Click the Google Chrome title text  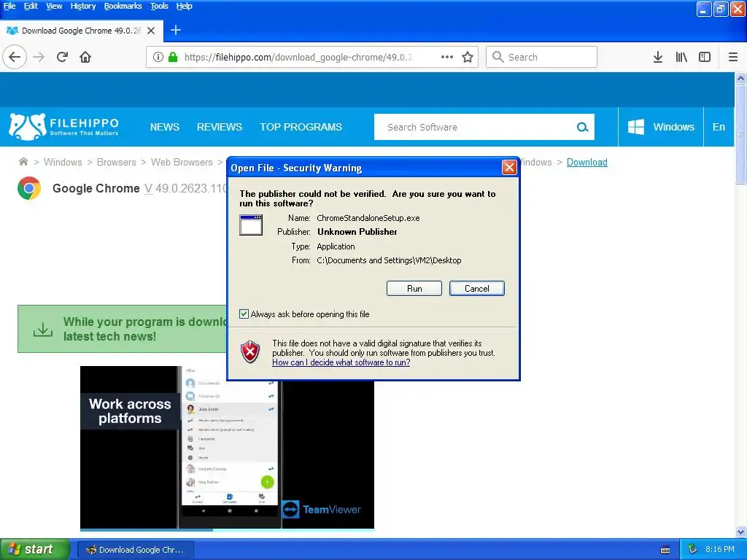pos(96,188)
